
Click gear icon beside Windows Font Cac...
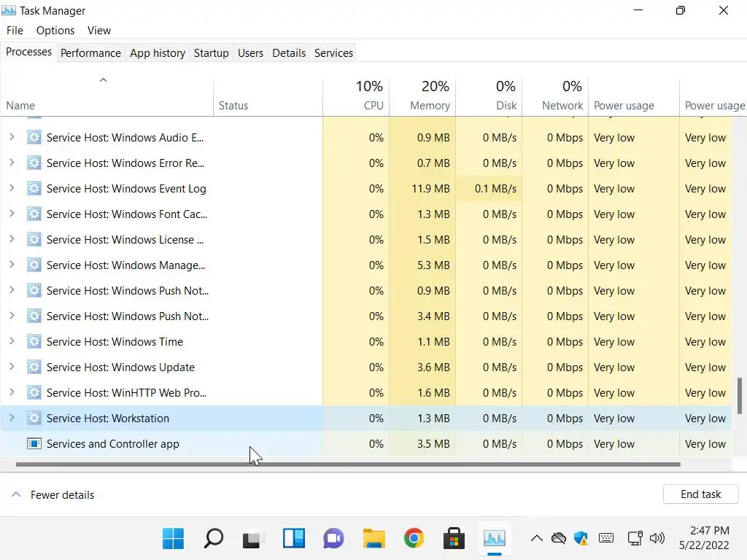(x=34, y=214)
